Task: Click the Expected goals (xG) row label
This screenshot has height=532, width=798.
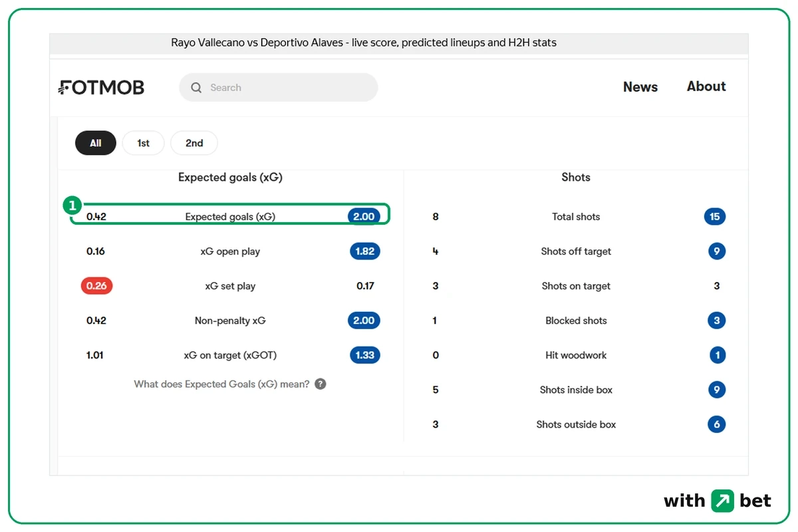Action: tap(230, 217)
